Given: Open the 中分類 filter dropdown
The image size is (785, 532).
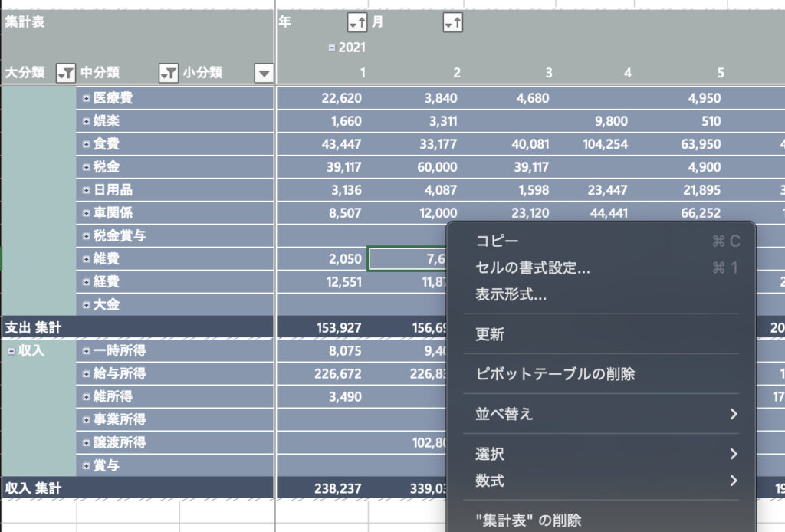Looking at the screenshot, I should [x=169, y=73].
